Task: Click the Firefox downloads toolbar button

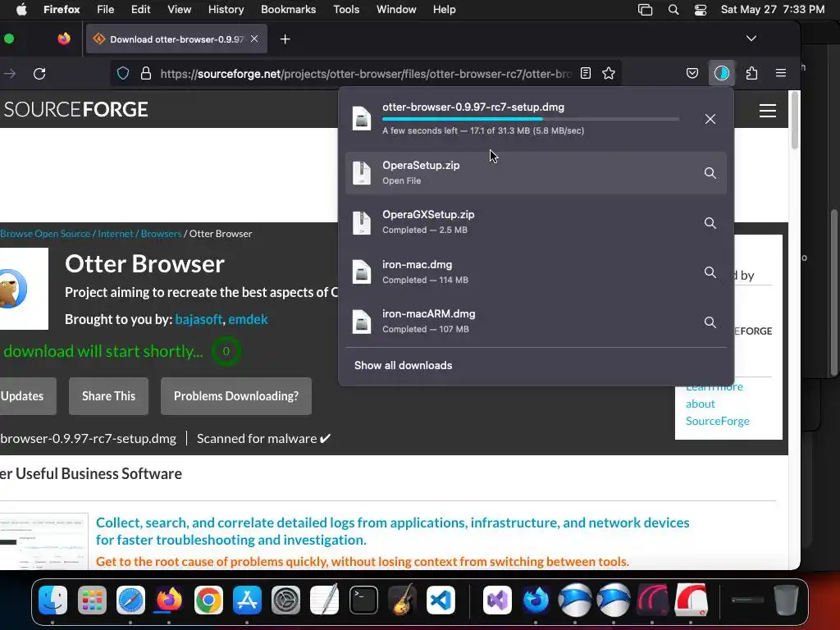Action: tap(722, 73)
